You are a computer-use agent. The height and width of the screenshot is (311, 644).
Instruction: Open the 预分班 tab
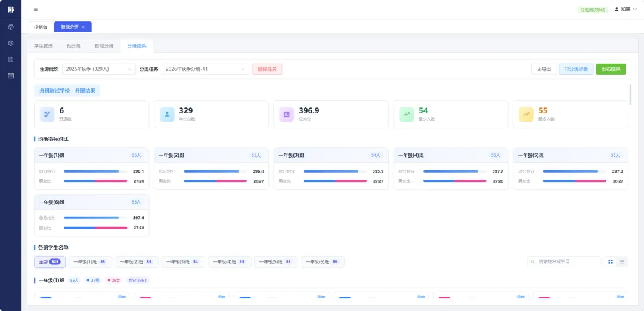tap(74, 46)
